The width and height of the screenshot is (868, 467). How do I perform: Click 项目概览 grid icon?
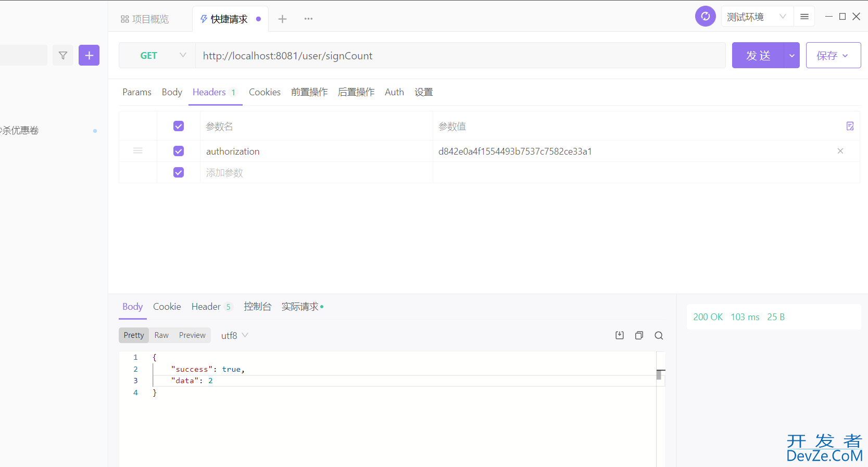tap(125, 19)
